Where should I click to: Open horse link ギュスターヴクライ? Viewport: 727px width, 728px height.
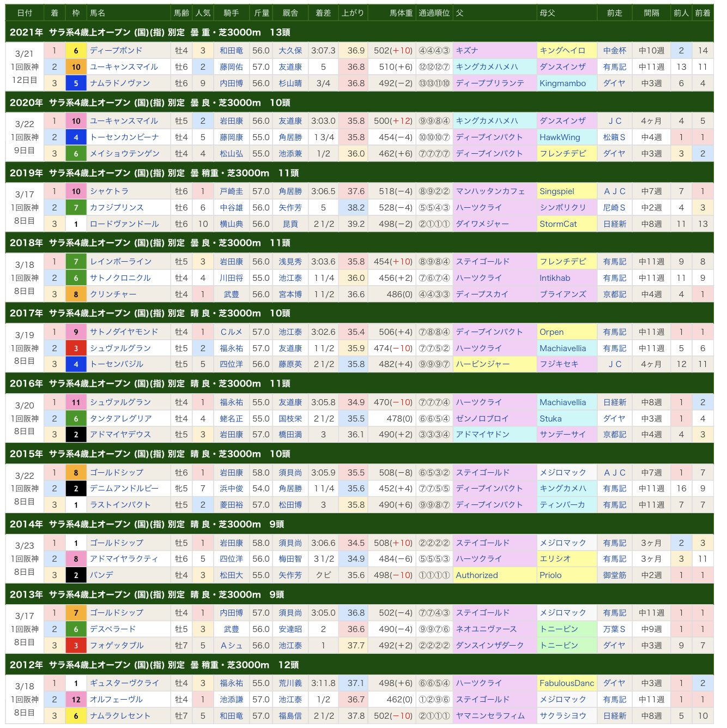click(x=124, y=683)
